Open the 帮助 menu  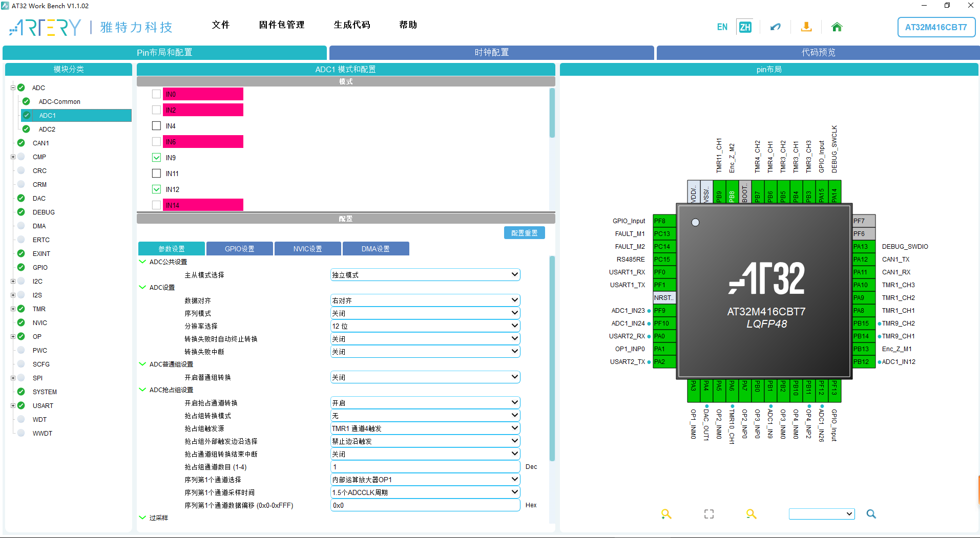click(x=408, y=25)
